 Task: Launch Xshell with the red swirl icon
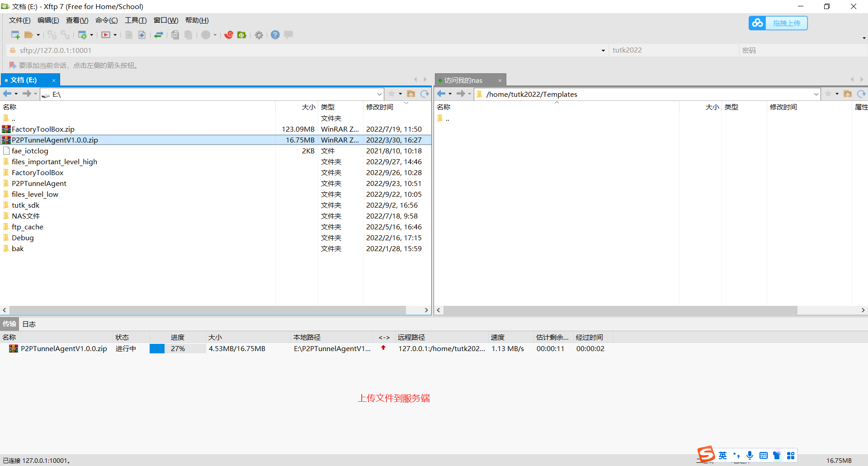point(229,35)
